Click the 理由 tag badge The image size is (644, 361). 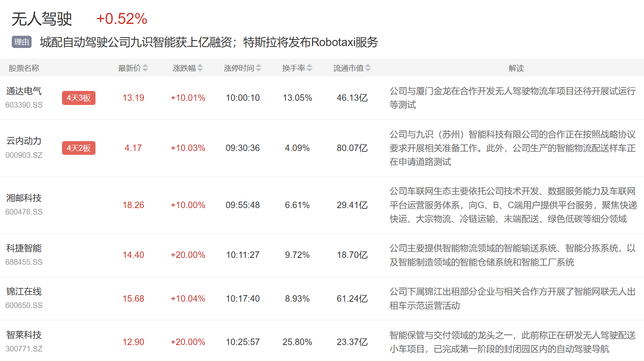[22, 42]
